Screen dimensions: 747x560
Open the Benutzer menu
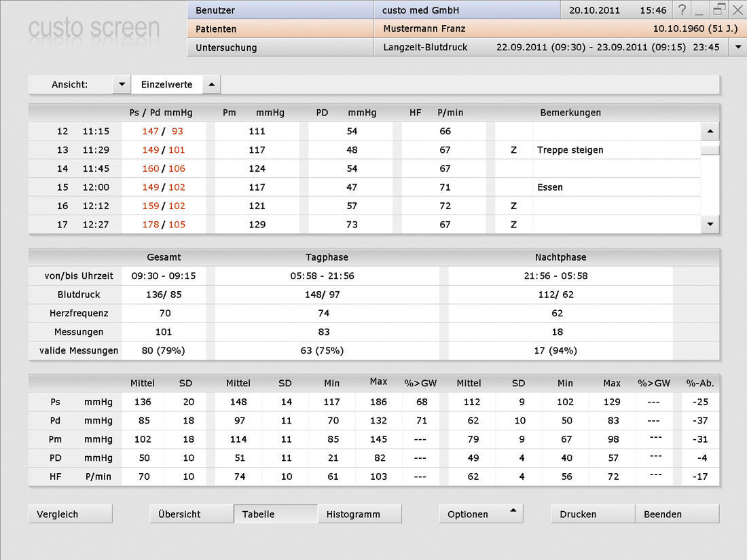coord(280,10)
